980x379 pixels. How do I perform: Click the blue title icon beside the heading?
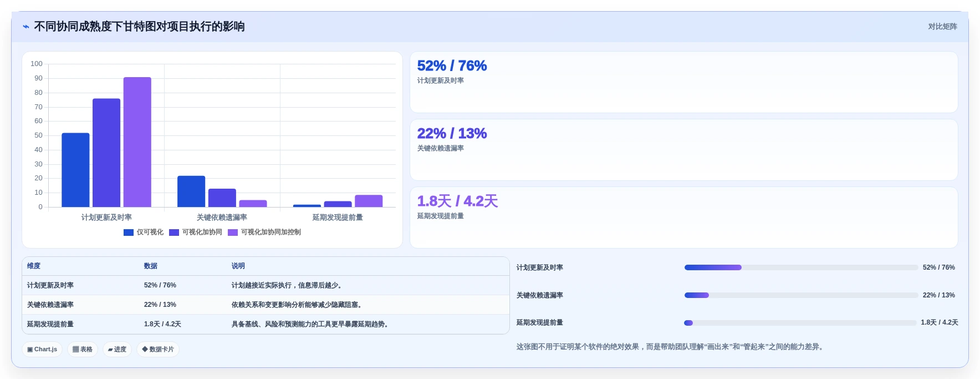(26, 27)
